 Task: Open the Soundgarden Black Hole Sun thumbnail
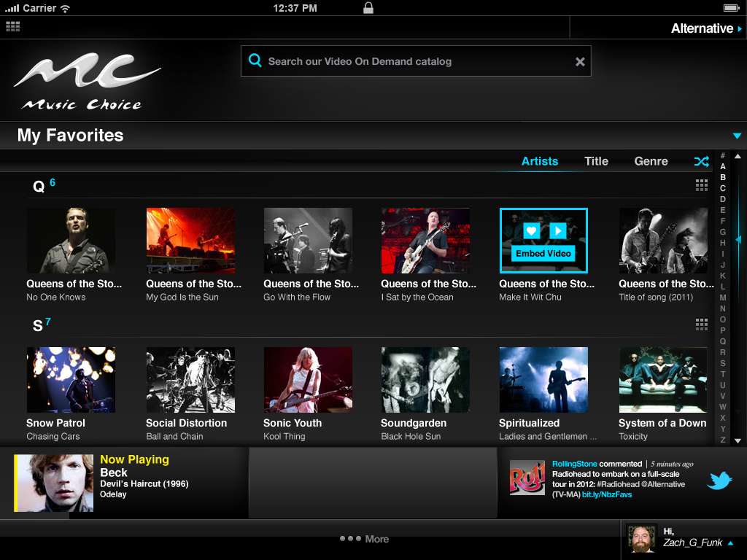425,379
